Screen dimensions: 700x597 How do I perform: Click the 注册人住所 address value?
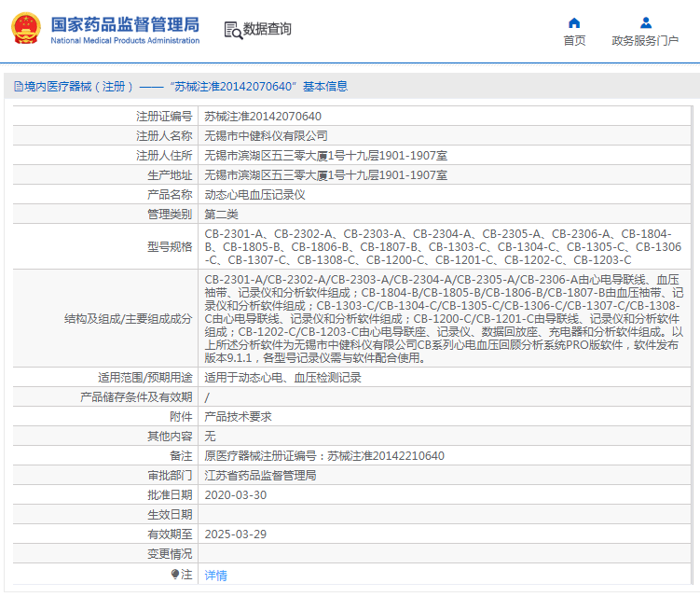click(326, 156)
